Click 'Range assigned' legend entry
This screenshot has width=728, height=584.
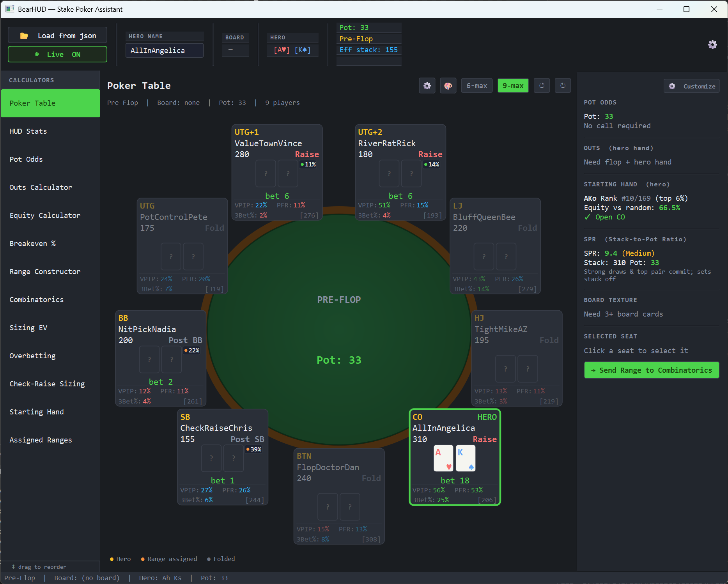(169, 559)
